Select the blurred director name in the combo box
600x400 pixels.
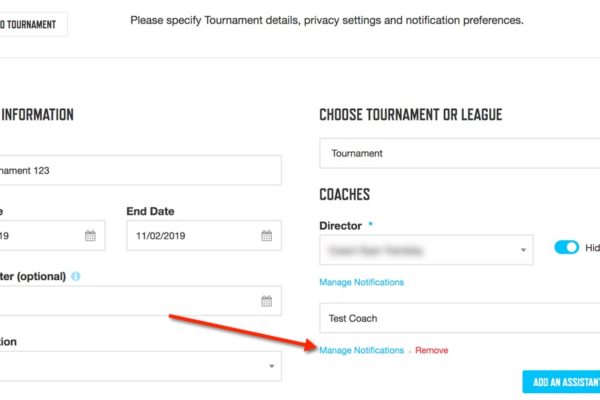coord(375,251)
